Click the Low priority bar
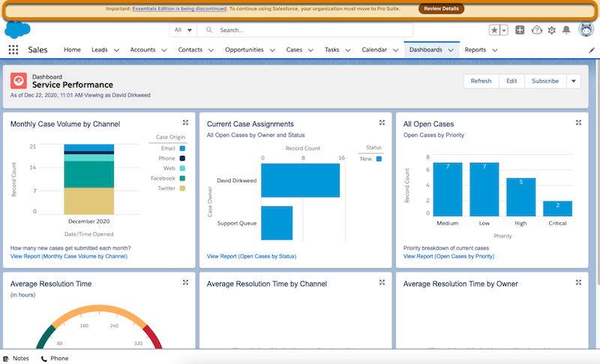This screenshot has height=364, width=600. 484,189
